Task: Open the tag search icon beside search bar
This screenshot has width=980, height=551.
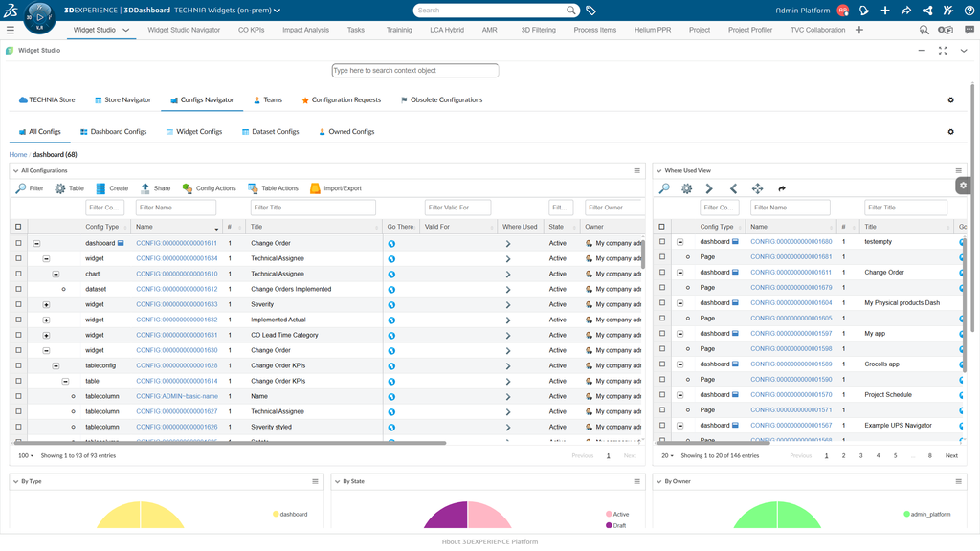Action: point(590,11)
